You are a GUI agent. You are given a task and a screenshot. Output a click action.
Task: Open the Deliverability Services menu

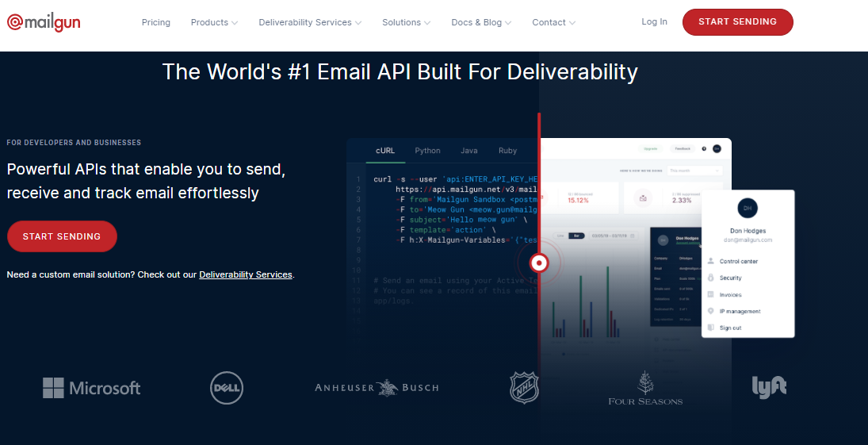[305, 23]
